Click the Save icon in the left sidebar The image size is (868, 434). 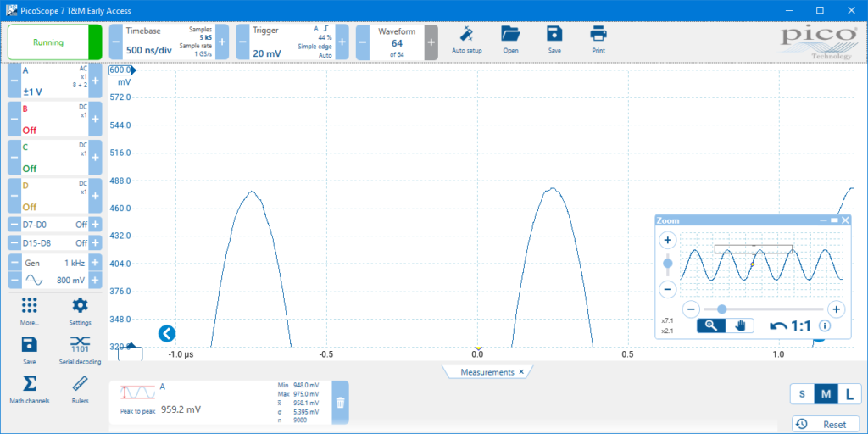(30, 344)
